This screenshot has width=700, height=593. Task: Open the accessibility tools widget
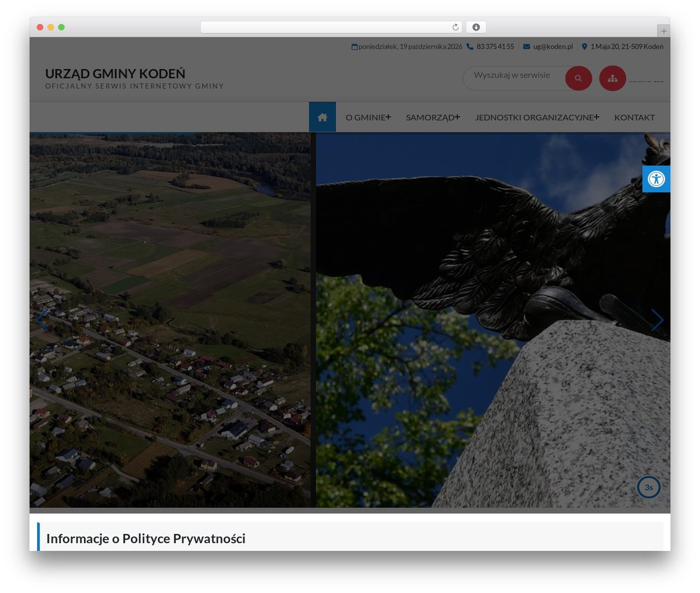pos(656,179)
